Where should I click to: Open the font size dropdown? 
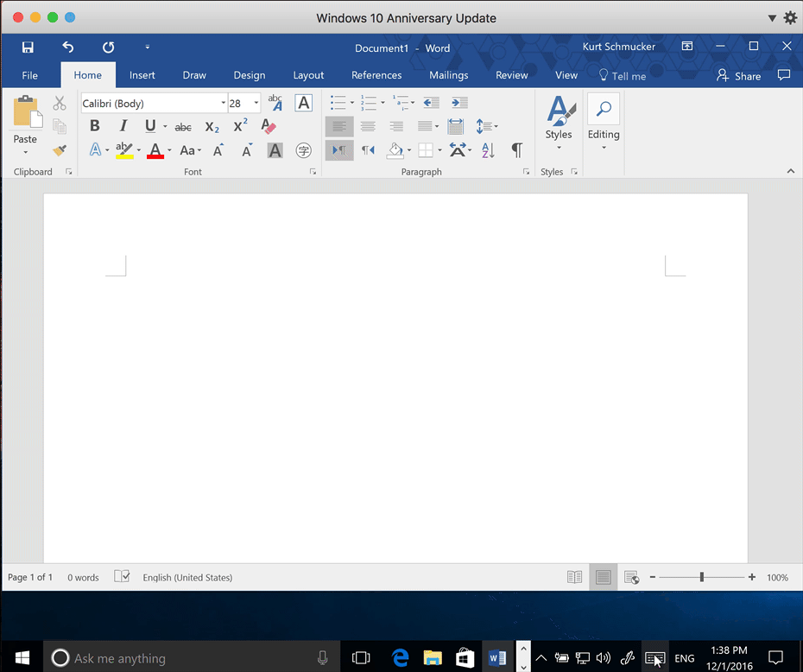pos(256,102)
